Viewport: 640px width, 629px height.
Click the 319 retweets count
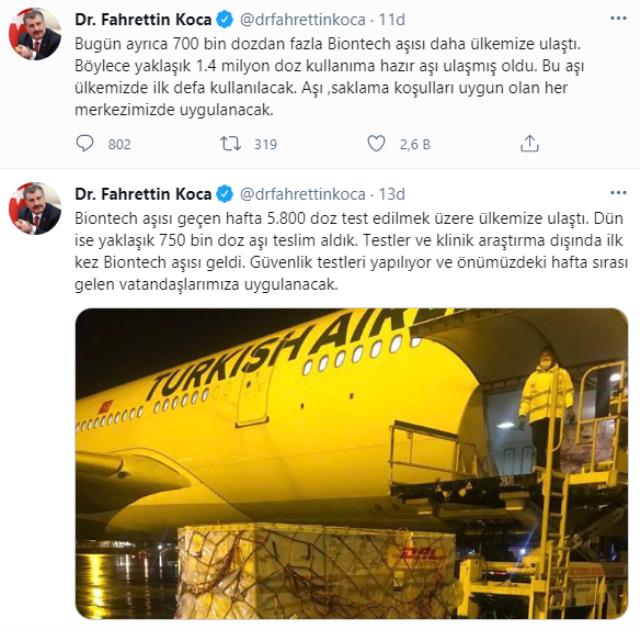pyautogui.click(x=265, y=144)
